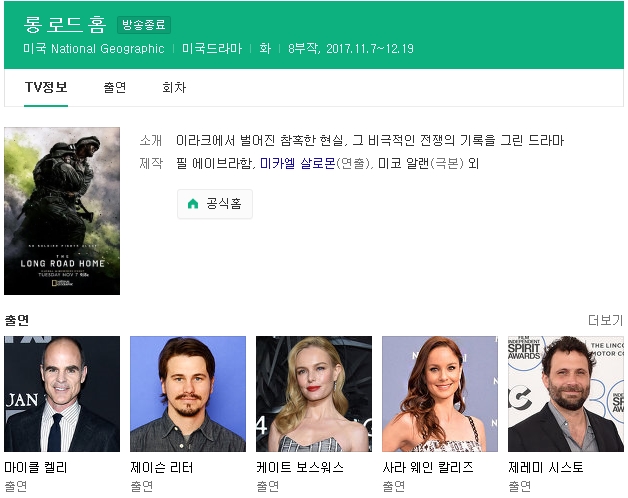Open The Long Road Home poster image
The width and height of the screenshot is (628, 498).
[62, 211]
